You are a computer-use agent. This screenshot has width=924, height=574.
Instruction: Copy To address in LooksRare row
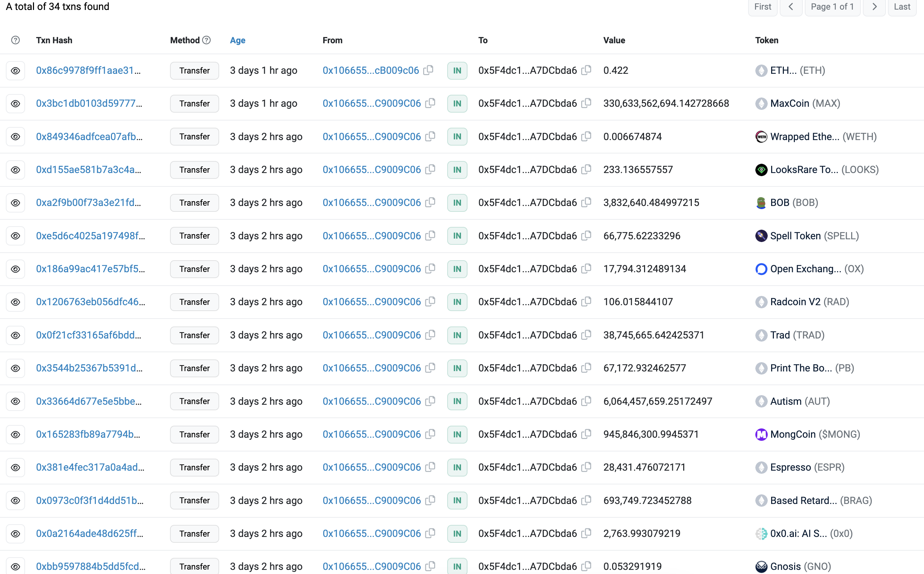(586, 169)
